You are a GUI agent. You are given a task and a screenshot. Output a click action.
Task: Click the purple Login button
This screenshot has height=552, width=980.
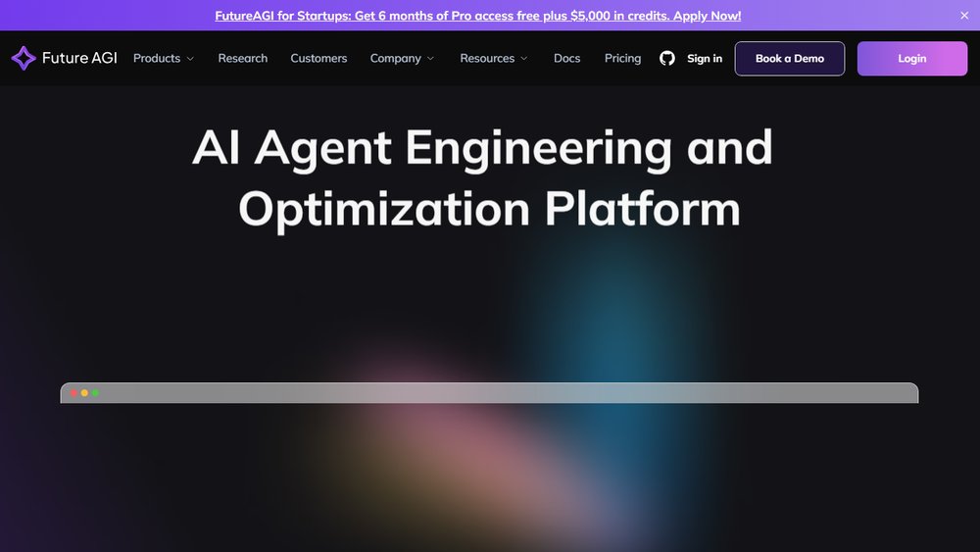point(911,59)
